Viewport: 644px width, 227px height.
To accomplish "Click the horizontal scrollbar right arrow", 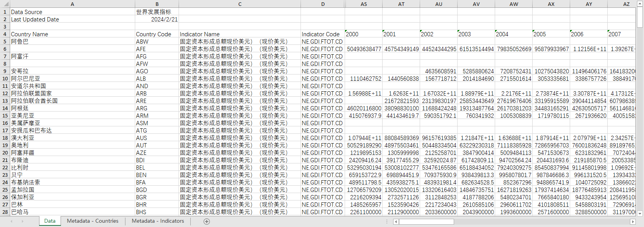I will click(633, 222).
